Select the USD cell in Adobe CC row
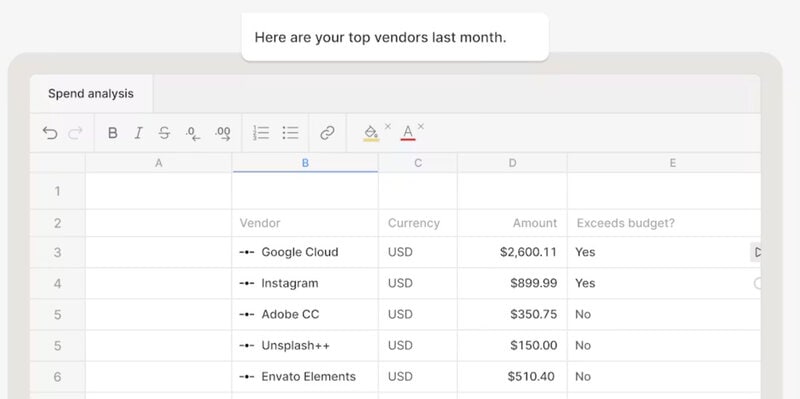This screenshot has width=800, height=399. point(418,314)
